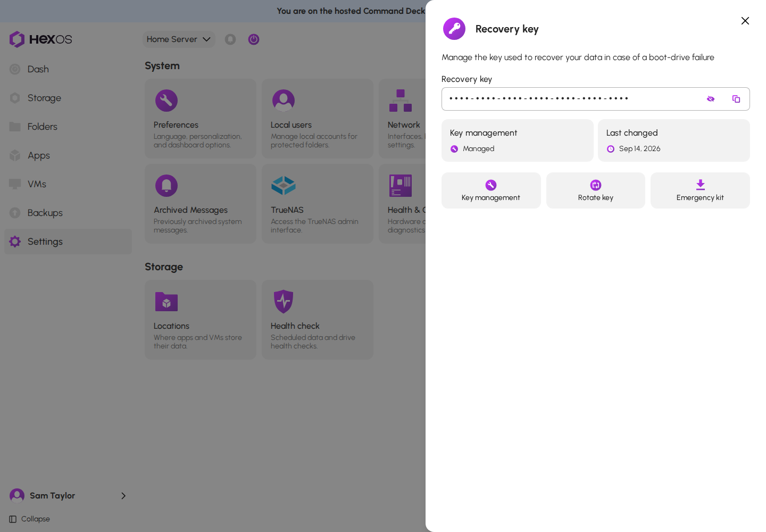The image size is (766, 532).
Task: Select Settings in the sidebar
Action: (x=68, y=242)
